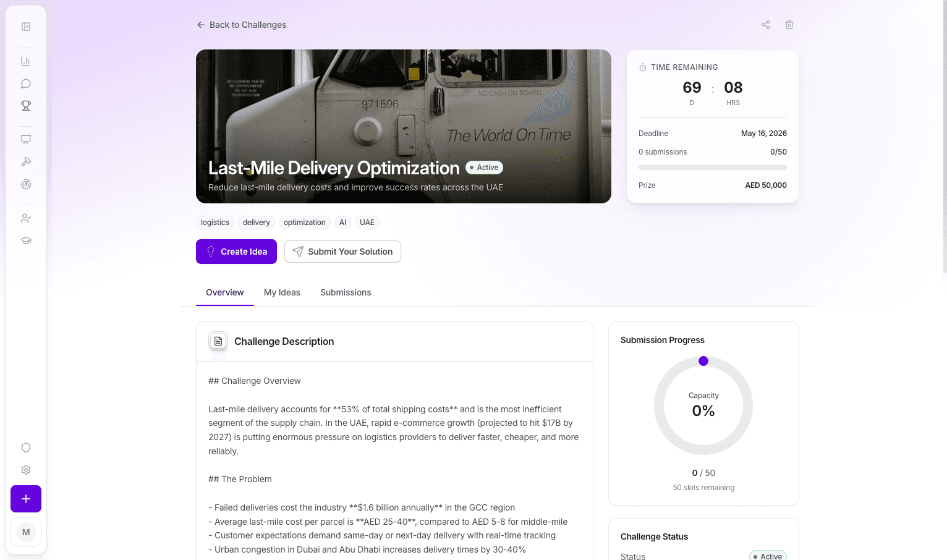Click the '69' days countdown number

click(x=692, y=88)
